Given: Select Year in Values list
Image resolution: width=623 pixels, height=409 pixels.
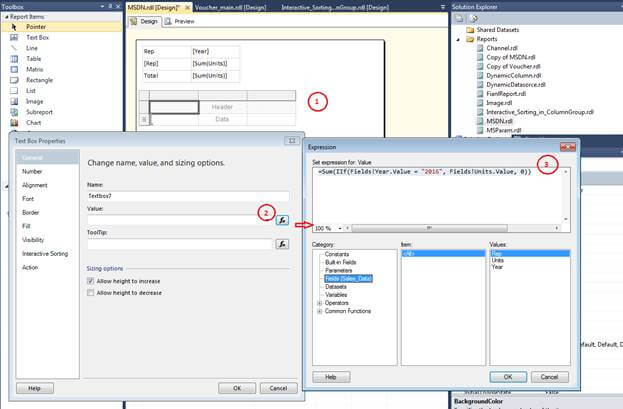Looking at the screenshot, I should coord(497,267).
